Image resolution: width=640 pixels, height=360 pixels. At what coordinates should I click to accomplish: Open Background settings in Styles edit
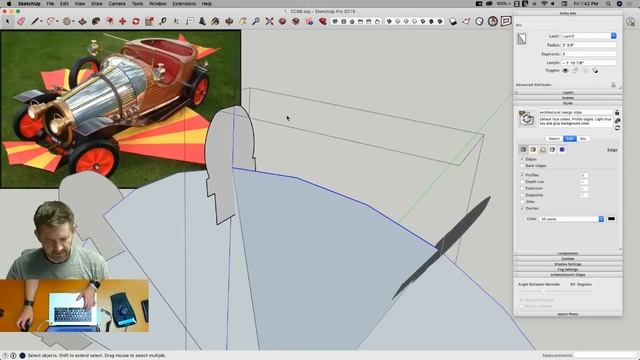pyautogui.click(x=543, y=150)
